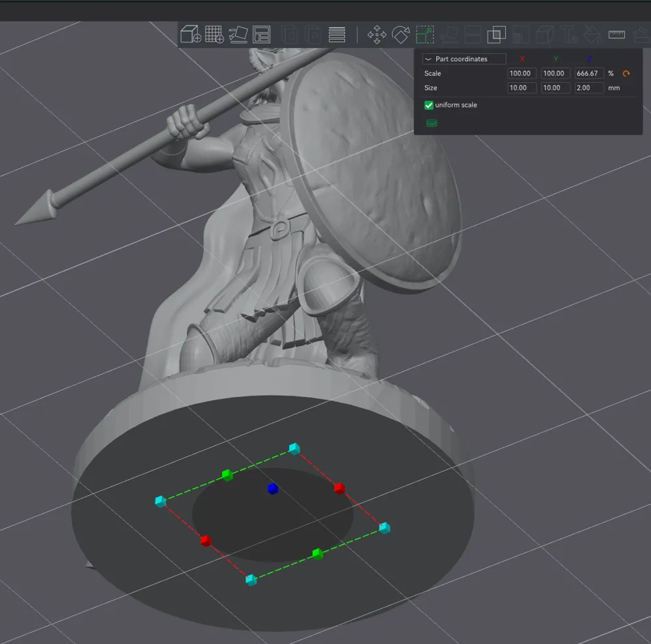The image size is (651, 644).
Task: Click the Boolean mesh overlap icon
Action: [496, 35]
